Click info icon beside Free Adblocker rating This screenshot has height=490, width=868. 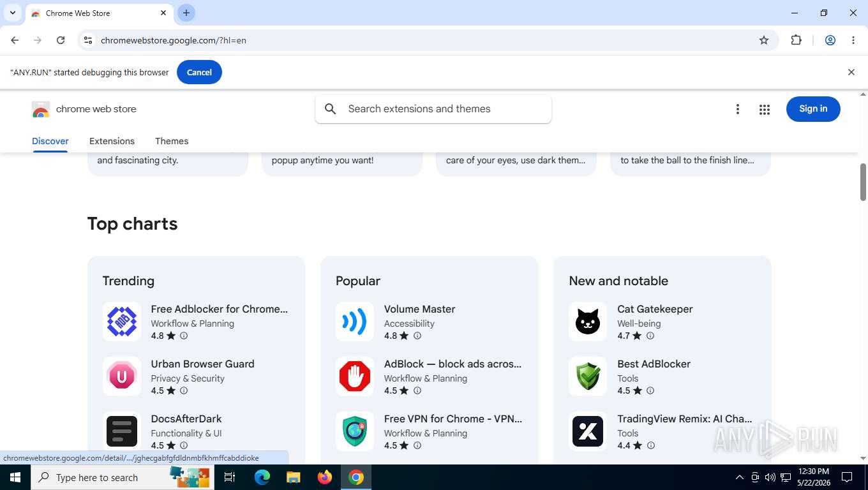tap(184, 336)
